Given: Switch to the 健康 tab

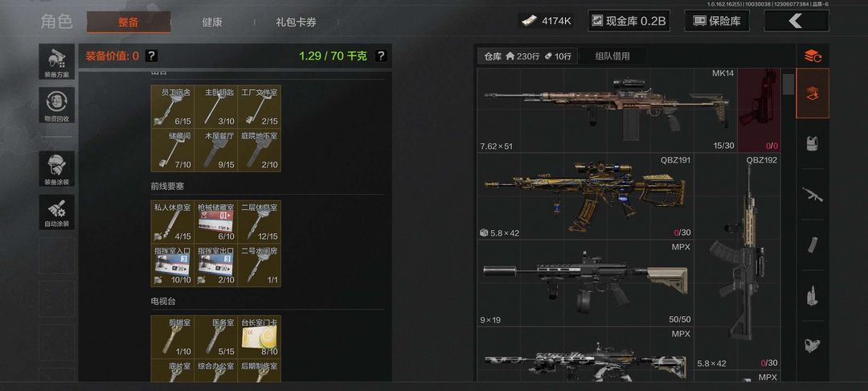Looking at the screenshot, I should (212, 23).
